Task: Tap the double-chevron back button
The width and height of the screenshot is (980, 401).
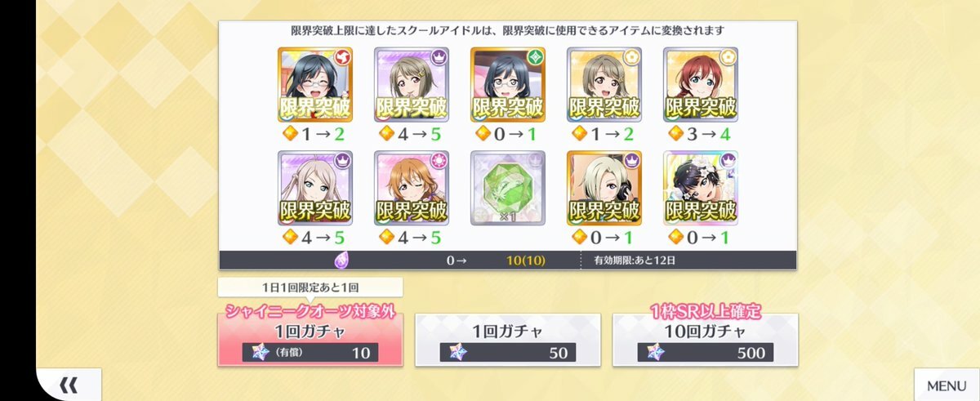Action: click(69, 385)
